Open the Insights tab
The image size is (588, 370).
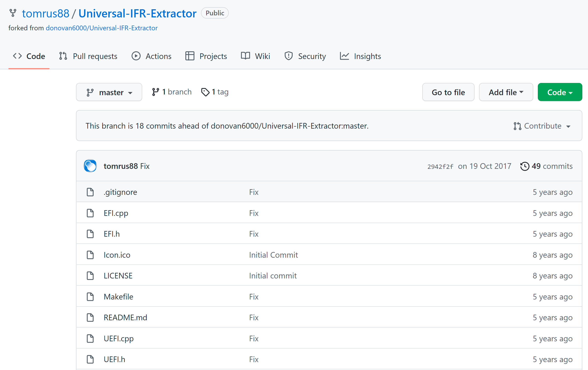[x=360, y=56]
